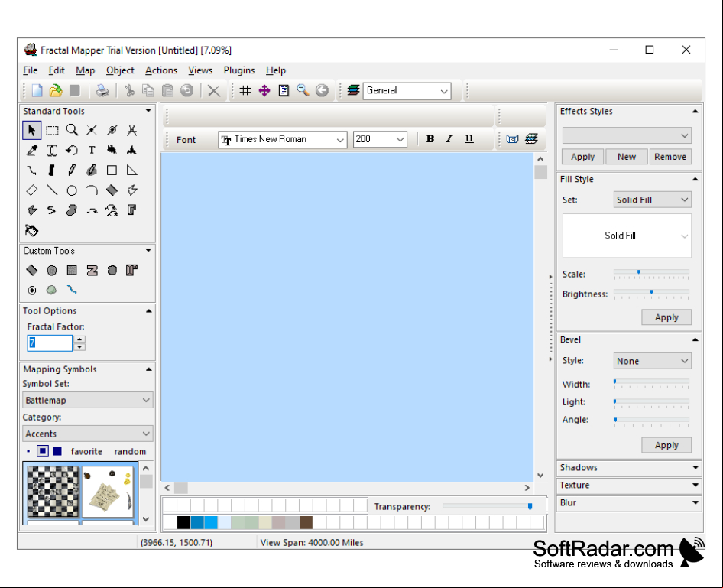The image size is (723, 588).
Task: Toggle the grid (#) toolbar icon
Action: (245, 90)
